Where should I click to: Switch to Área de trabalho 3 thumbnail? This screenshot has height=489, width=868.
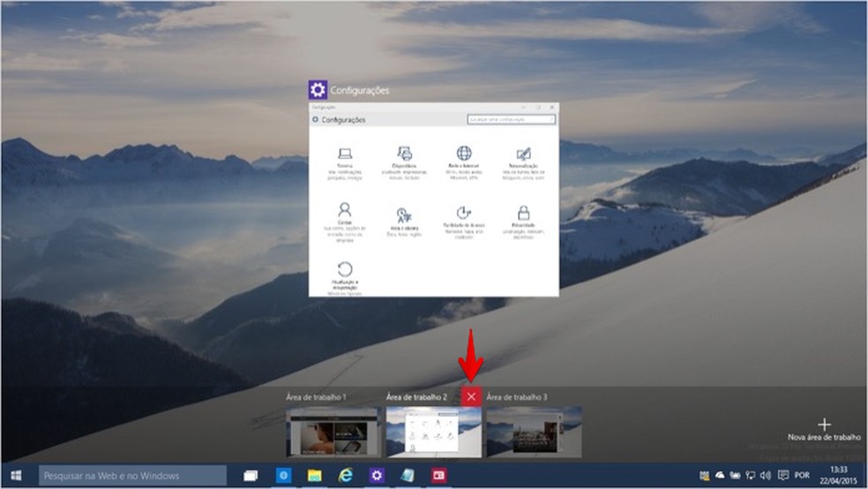click(534, 432)
